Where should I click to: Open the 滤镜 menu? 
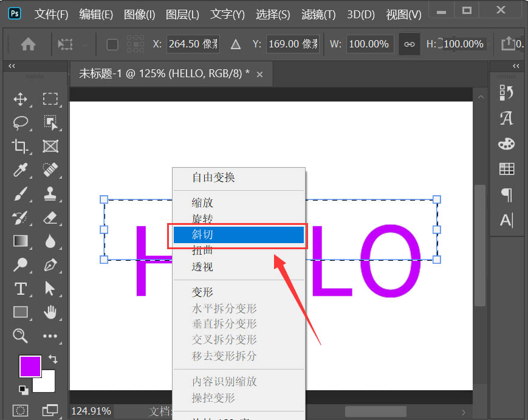click(x=318, y=14)
